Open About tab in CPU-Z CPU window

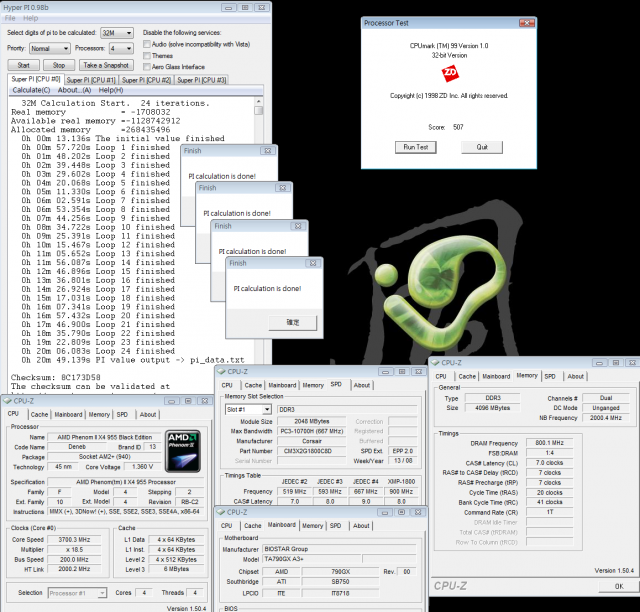[x=148, y=414]
